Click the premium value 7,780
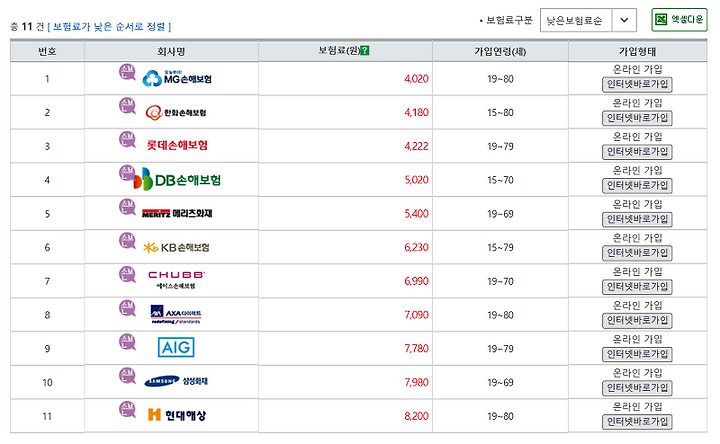This screenshot has height=444, width=720. [x=416, y=349]
